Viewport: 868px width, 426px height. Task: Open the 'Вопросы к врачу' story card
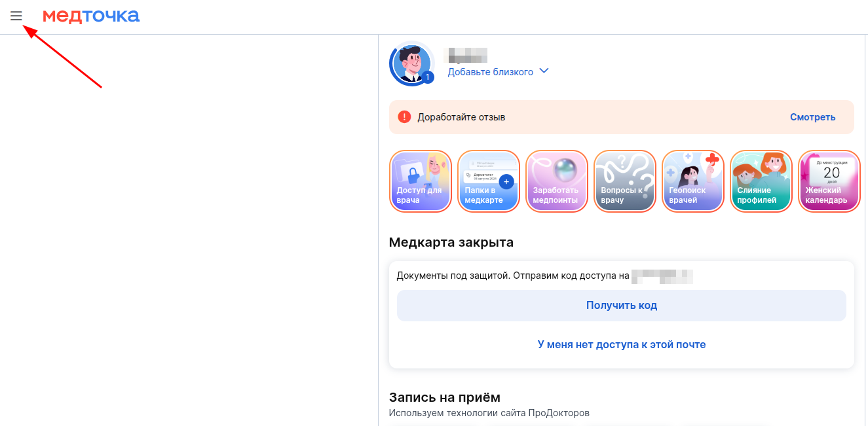(625, 181)
